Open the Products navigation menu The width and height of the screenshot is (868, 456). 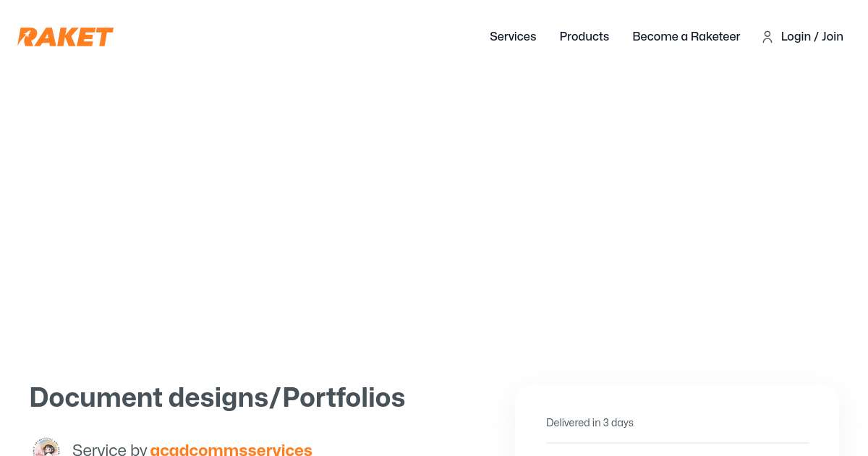584,37
